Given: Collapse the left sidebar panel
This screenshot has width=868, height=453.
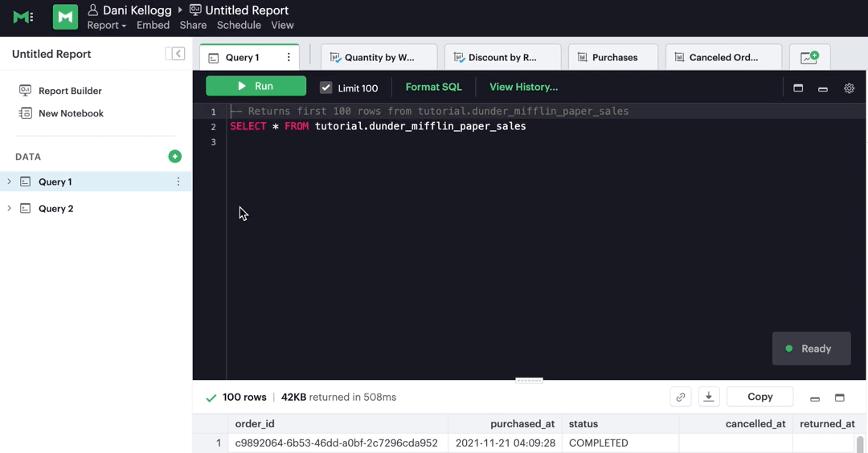Looking at the screenshot, I should point(175,54).
